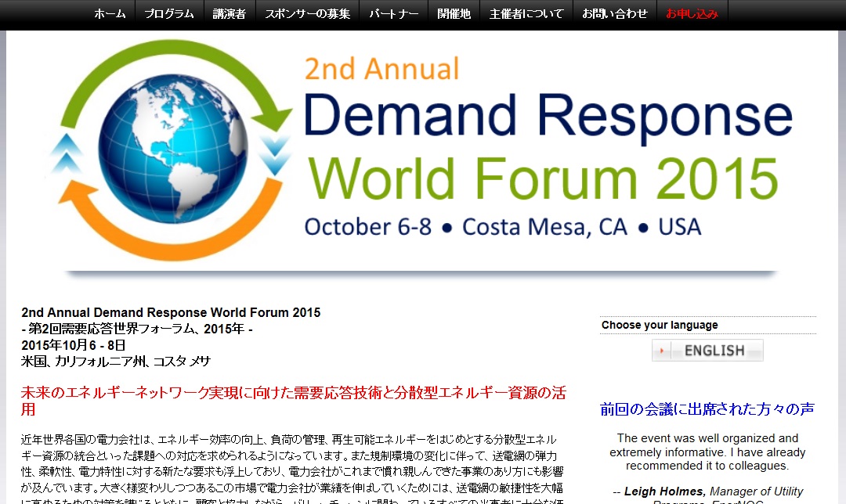This screenshot has width=846, height=504.
Task: Click the name Leigh Holmes in testimonial
Action: click(x=664, y=491)
